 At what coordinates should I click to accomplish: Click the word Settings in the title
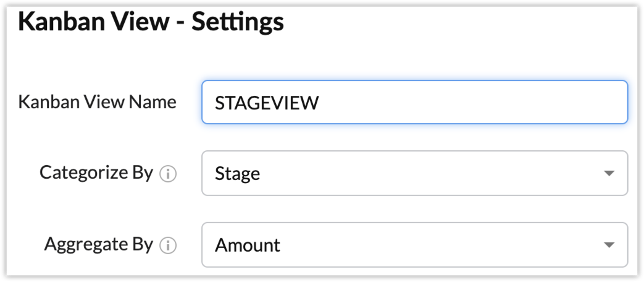pyautogui.click(x=237, y=22)
